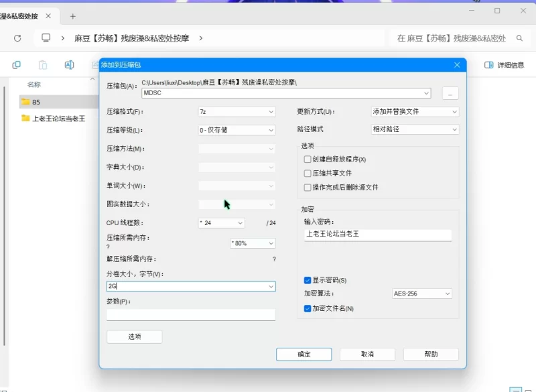Click the paste icon in Explorer toolbar

coord(43,64)
